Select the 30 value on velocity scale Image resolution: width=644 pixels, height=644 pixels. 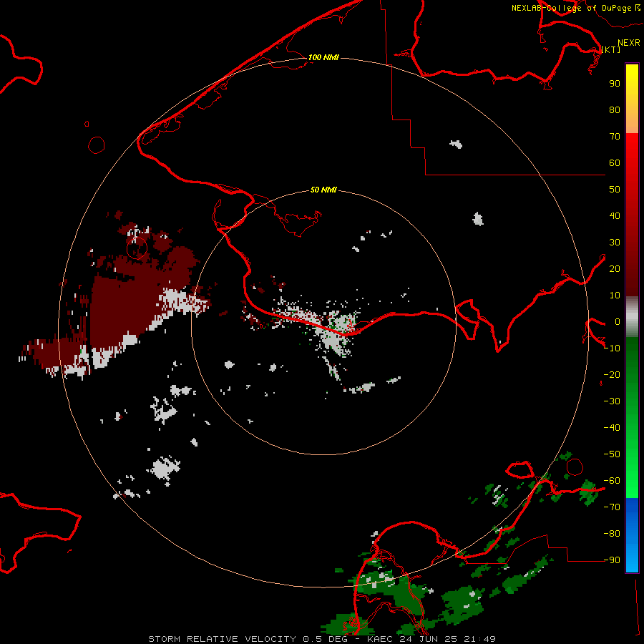coord(615,243)
